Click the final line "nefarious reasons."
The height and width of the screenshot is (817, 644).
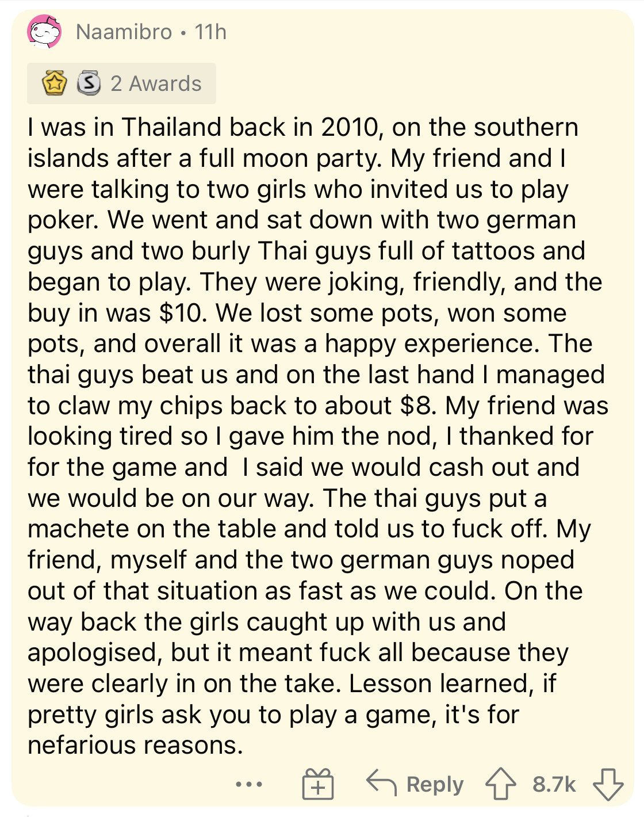pyautogui.click(x=136, y=746)
